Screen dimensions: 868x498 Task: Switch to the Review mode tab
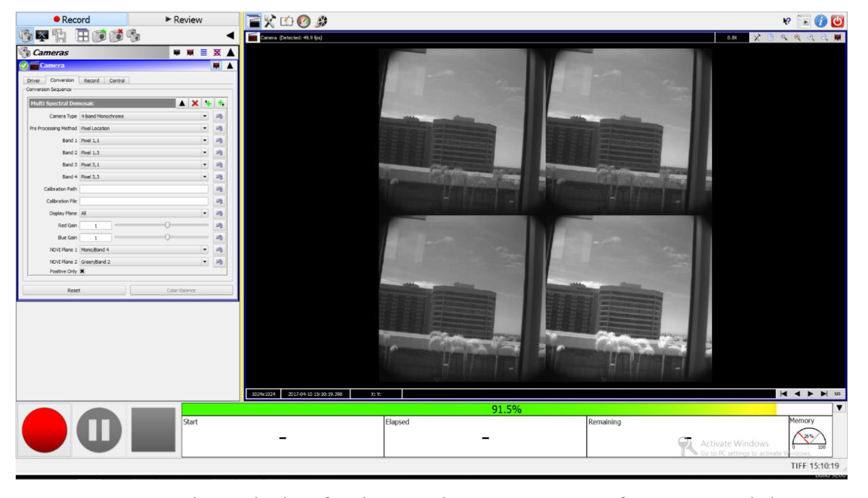184,20
